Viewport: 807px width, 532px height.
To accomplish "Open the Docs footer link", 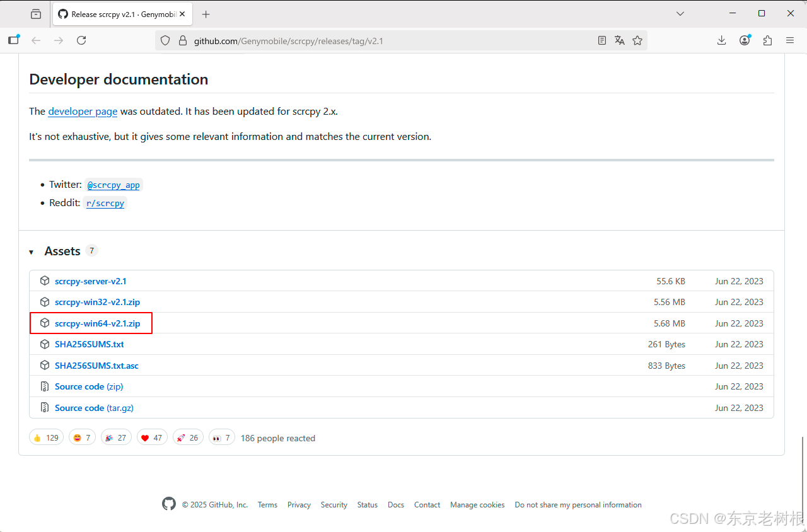I will tap(396, 505).
